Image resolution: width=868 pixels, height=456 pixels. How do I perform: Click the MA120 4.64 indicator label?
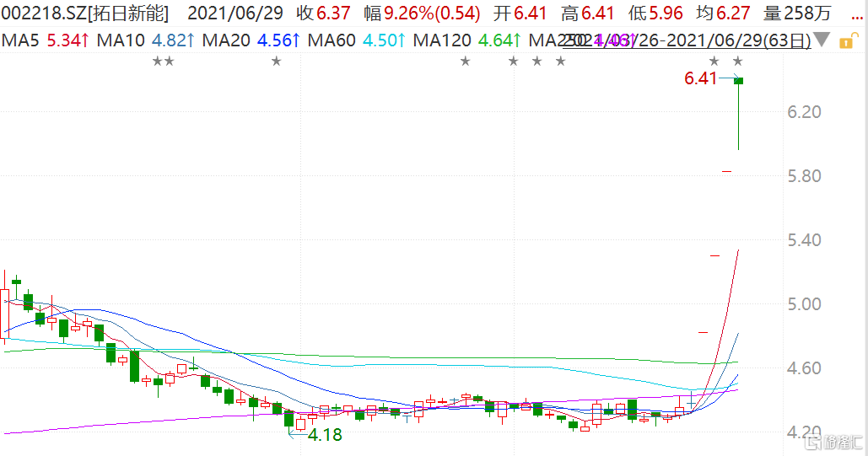point(467,40)
